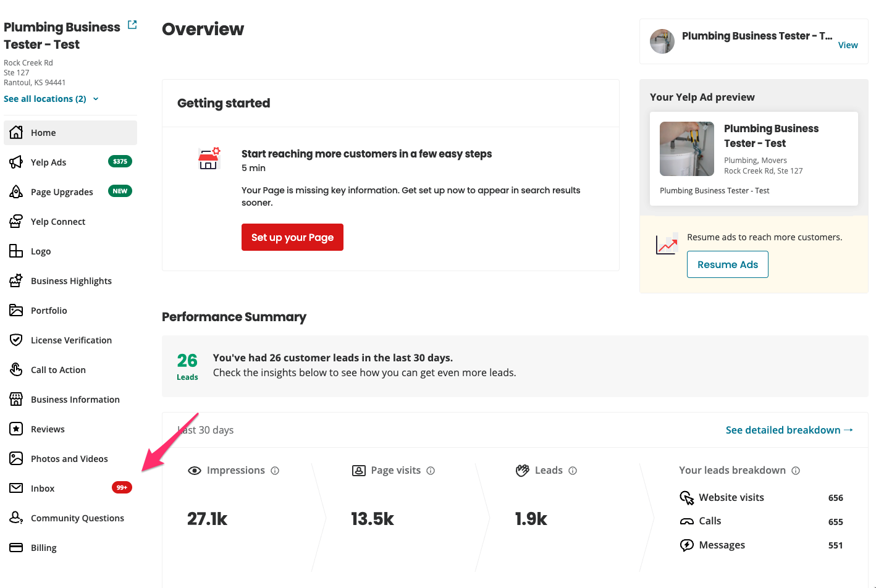Click the Logo label in sidebar
The height and width of the screenshot is (588, 876).
[41, 251]
